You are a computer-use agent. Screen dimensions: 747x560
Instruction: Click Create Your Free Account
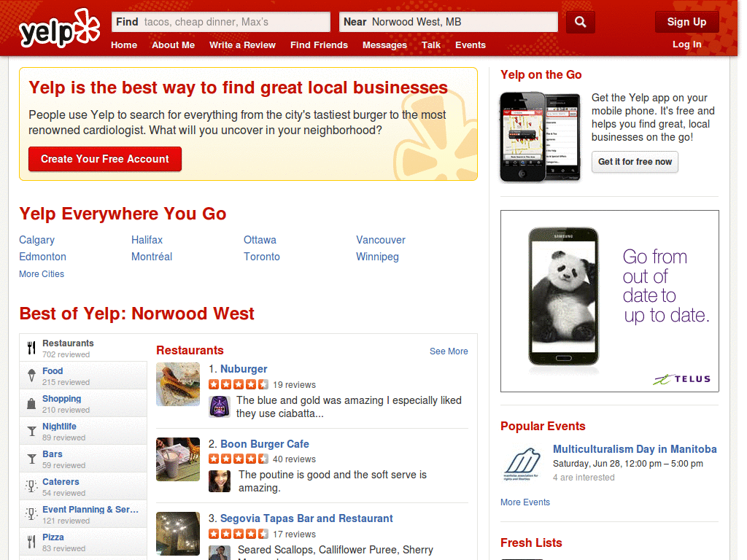click(104, 159)
